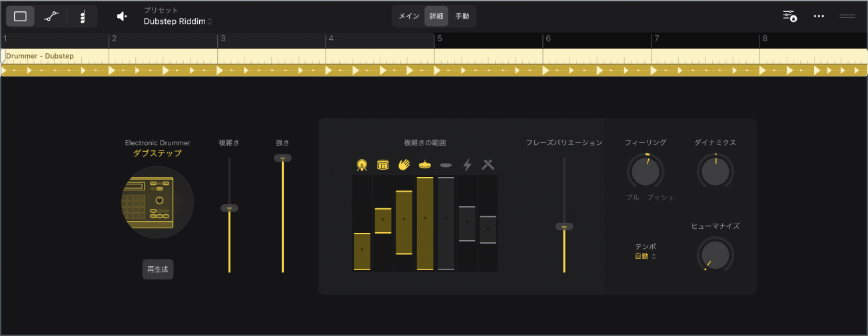Viewport: 868px width, 336px height.
Task: Click bar 3 on the ruler
Action: pyautogui.click(x=222, y=39)
